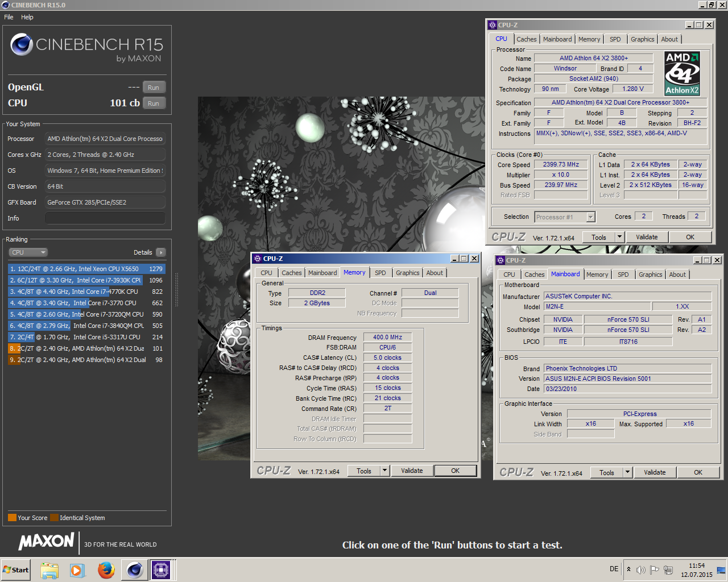Select ranking row Core i7-3840QM
Image resolution: width=728 pixels, height=582 pixels.
click(x=86, y=326)
